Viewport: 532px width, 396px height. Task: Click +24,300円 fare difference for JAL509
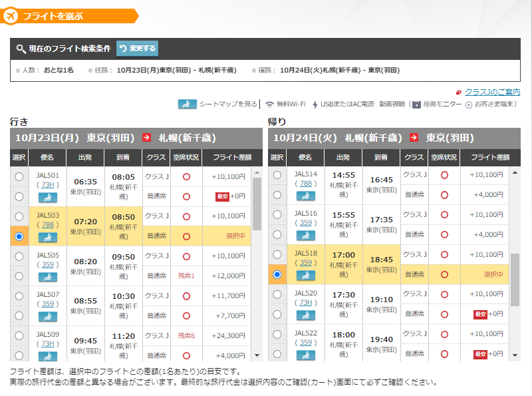(x=228, y=335)
